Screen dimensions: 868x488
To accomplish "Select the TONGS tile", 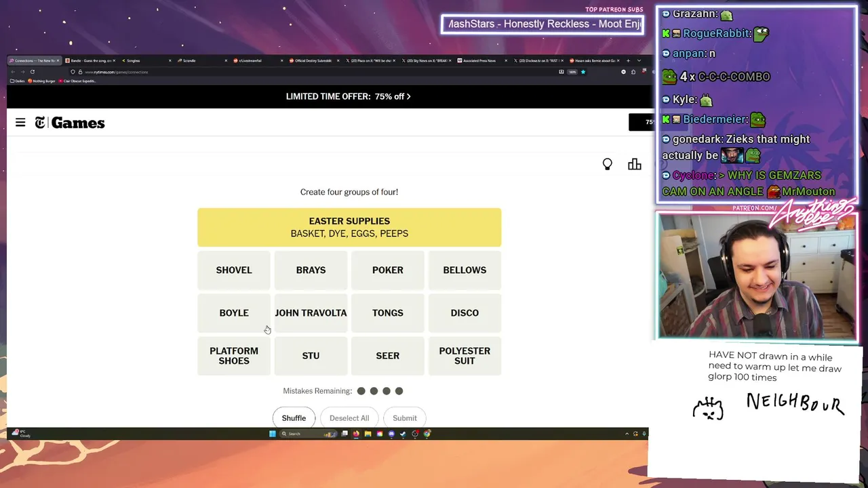I will click(388, 312).
